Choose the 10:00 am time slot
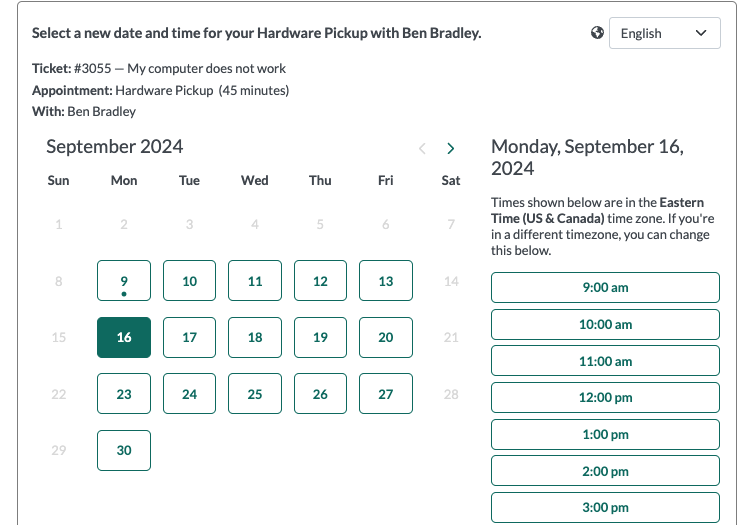Image resolution: width=754 pixels, height=525 pixels. 605,324
